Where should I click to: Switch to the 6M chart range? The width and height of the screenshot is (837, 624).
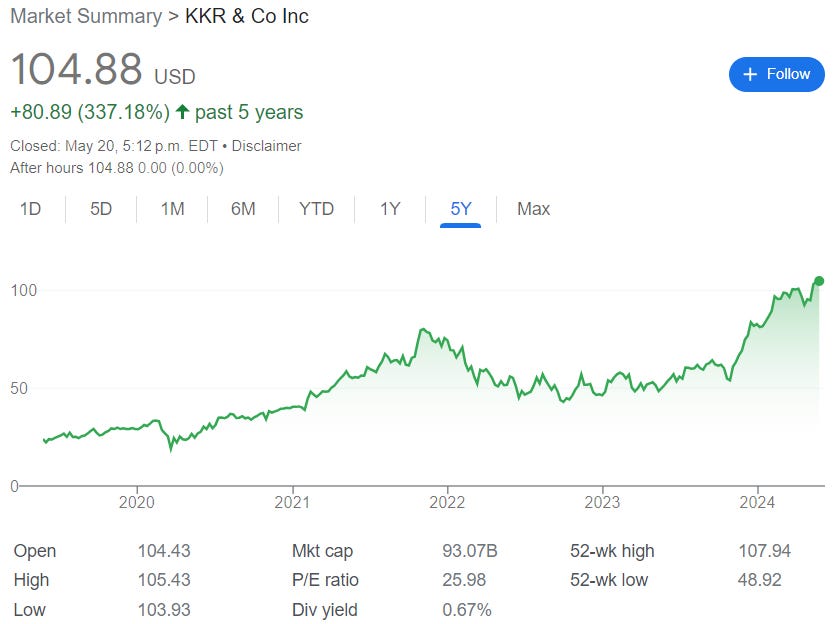click(x=243, y=209)
